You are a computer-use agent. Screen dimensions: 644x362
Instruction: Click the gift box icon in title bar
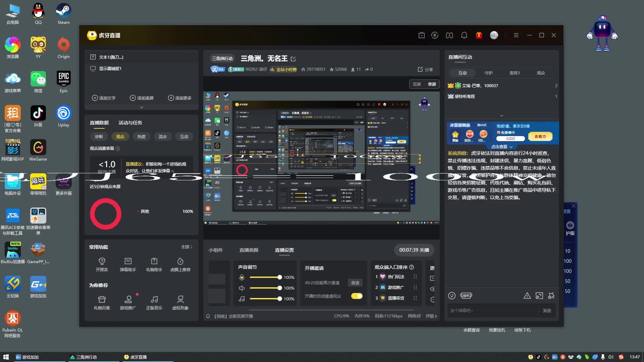(479, 35)
